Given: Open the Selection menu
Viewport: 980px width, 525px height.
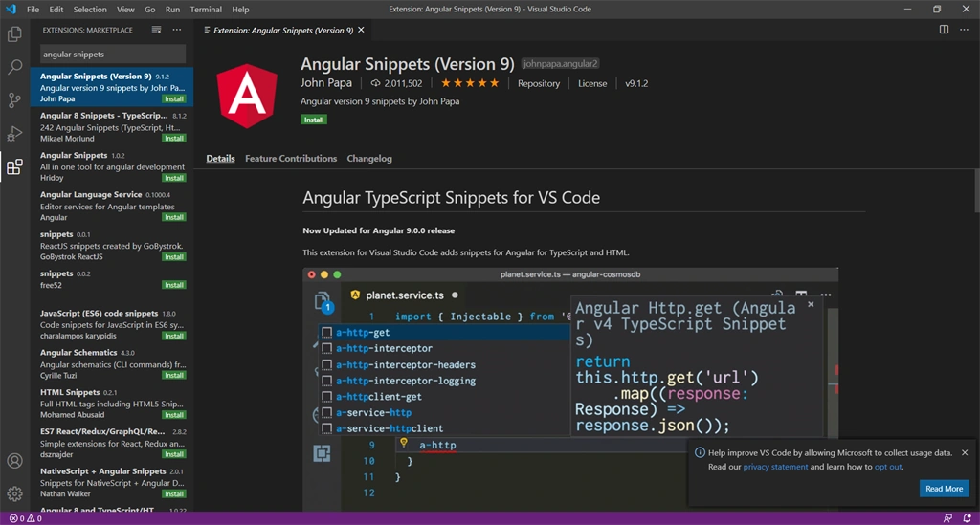Looking at the screenshot, I should pos(90,10).
